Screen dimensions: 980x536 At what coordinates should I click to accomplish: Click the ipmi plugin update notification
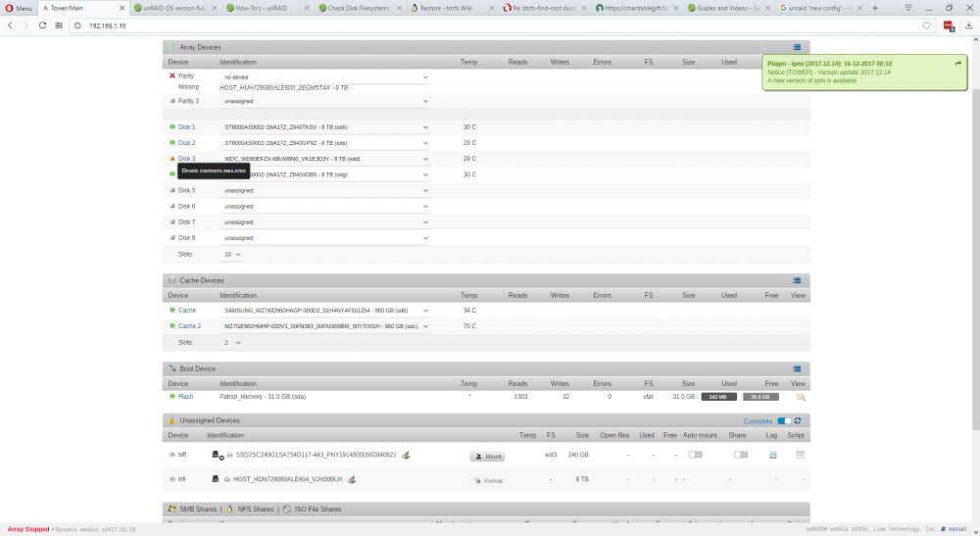(x=864, y=73)
